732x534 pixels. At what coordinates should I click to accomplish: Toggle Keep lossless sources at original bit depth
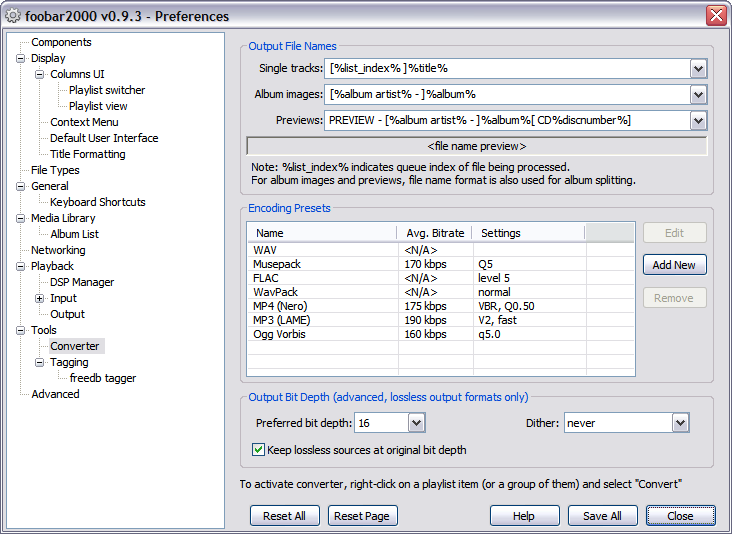(258, 450)
